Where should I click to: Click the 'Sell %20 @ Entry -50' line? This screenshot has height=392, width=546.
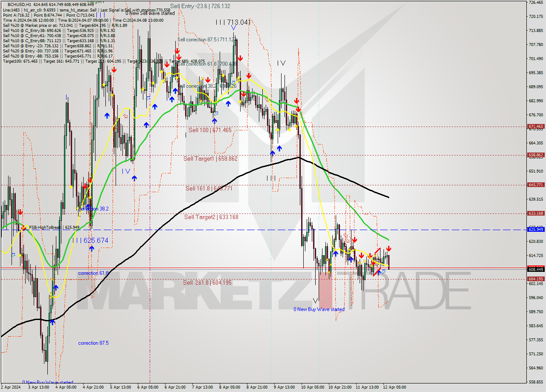58,51
